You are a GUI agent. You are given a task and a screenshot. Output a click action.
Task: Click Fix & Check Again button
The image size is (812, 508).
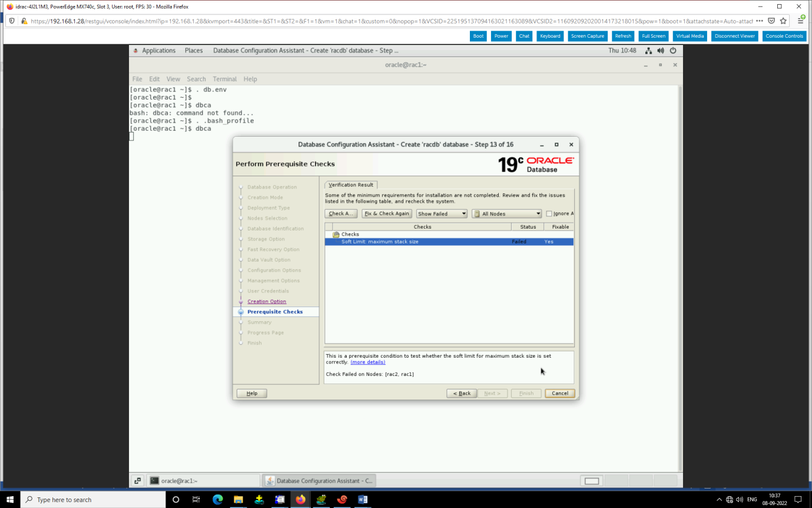[x=387, y=213]
